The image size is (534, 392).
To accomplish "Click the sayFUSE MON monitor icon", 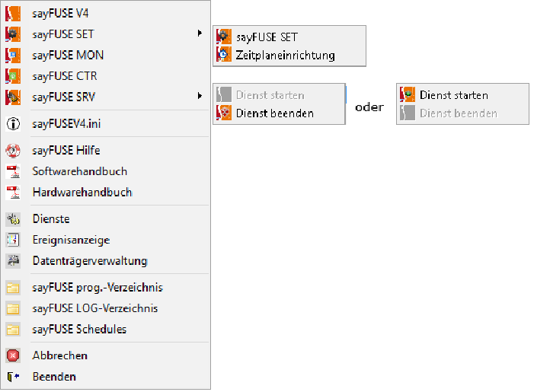I will tap(13, 55).
